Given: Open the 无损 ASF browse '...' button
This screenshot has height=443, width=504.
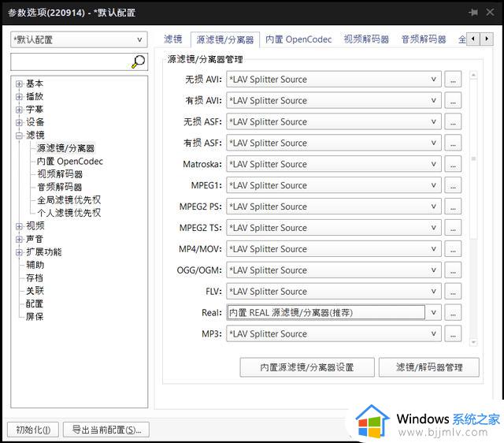Looking at the screenshot, I should [453, 121].
